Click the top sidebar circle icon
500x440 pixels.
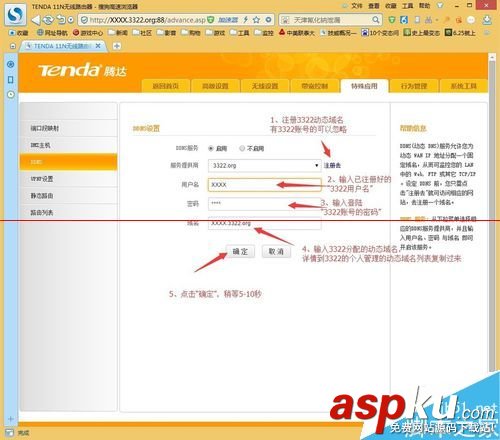[x=11, y=64]
